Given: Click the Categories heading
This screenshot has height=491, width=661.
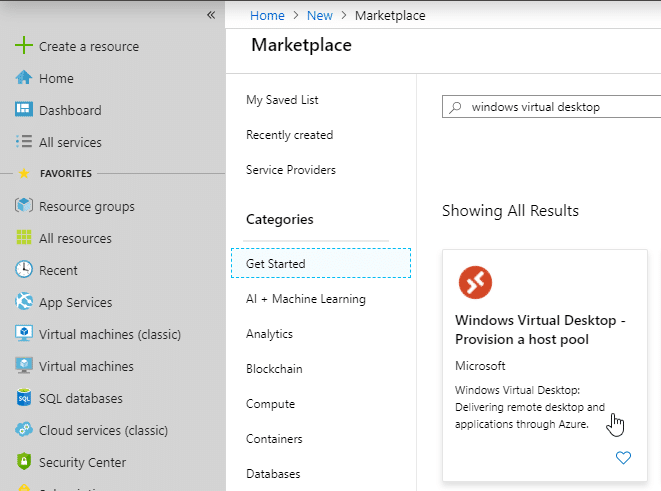Looking at the screenshot, I should point(279,219).
